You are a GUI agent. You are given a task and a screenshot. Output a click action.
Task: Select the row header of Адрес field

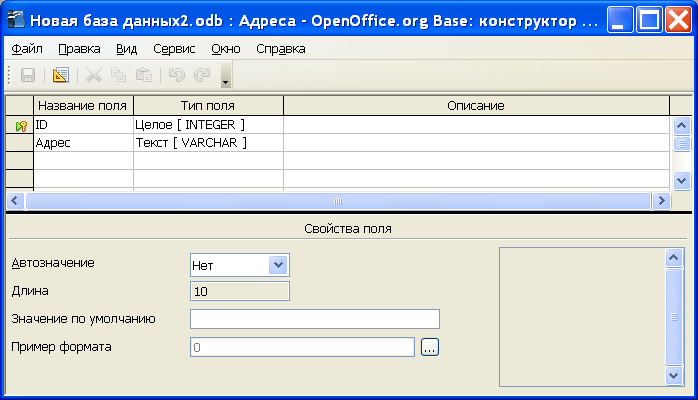tap(20, 143)
